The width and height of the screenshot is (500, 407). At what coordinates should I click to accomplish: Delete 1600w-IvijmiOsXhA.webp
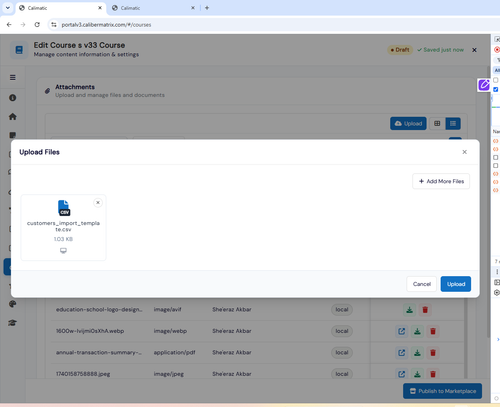click(433, 331)
